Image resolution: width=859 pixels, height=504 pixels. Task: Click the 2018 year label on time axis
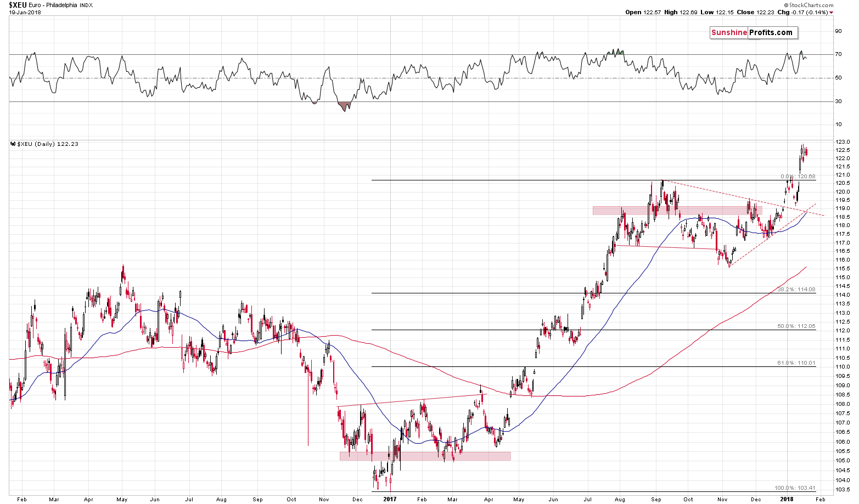tap(787, 499)
